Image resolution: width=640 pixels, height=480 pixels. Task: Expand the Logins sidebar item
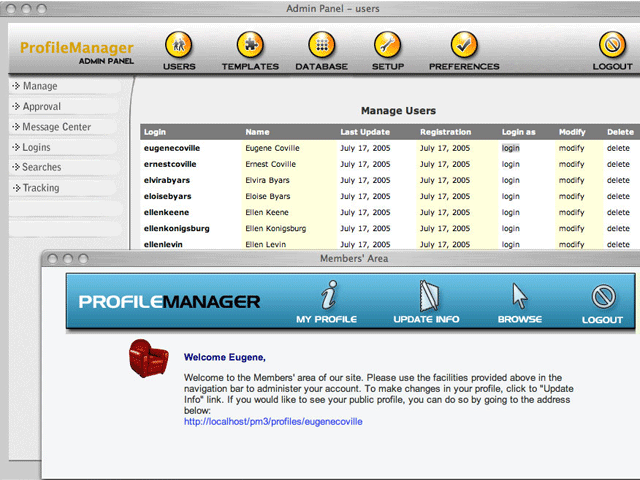pyautogui.click(x=36, y=147)
